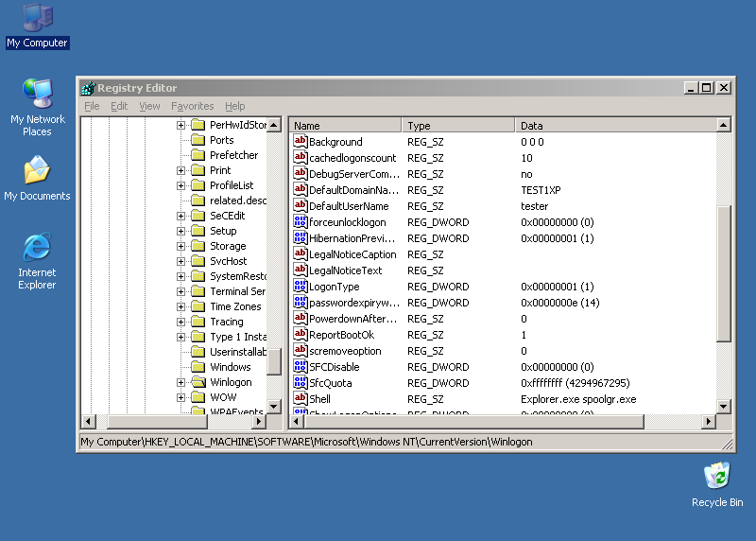The height and width of the screenshot is (541, 756).
Task: Click the LogonType DWORD icon
Action: (x=300, y=287)
